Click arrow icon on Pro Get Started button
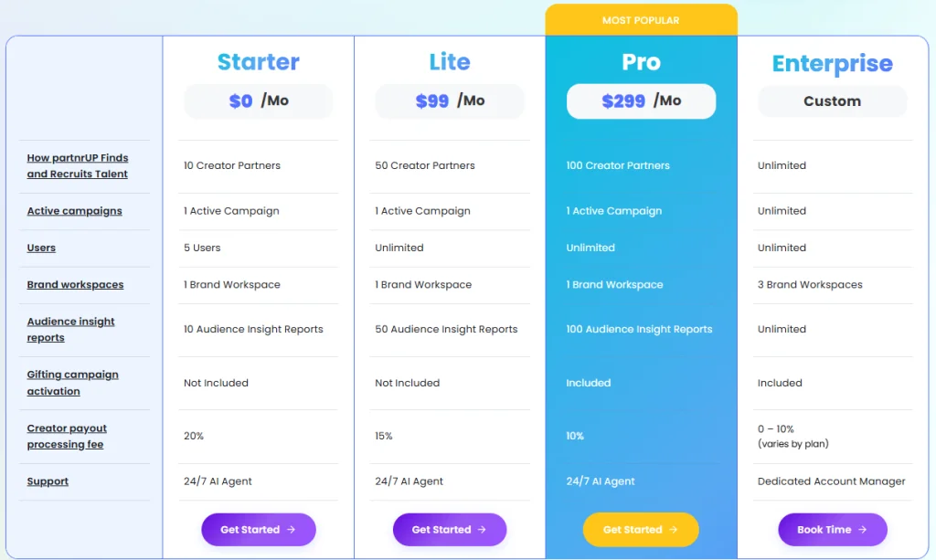936x560 pixels. [x=674, y=530]
